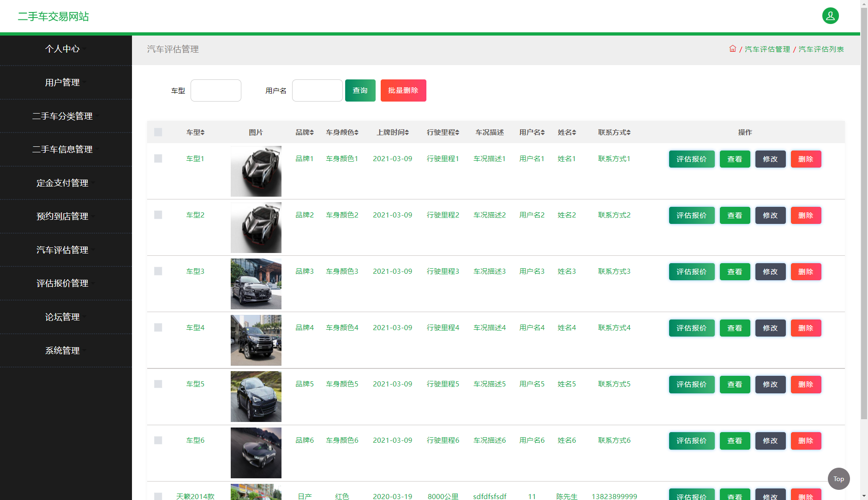The image size is (868, 500).
Task: Open the car thumbnail for 车型6
Action: (x=256, y=453)
